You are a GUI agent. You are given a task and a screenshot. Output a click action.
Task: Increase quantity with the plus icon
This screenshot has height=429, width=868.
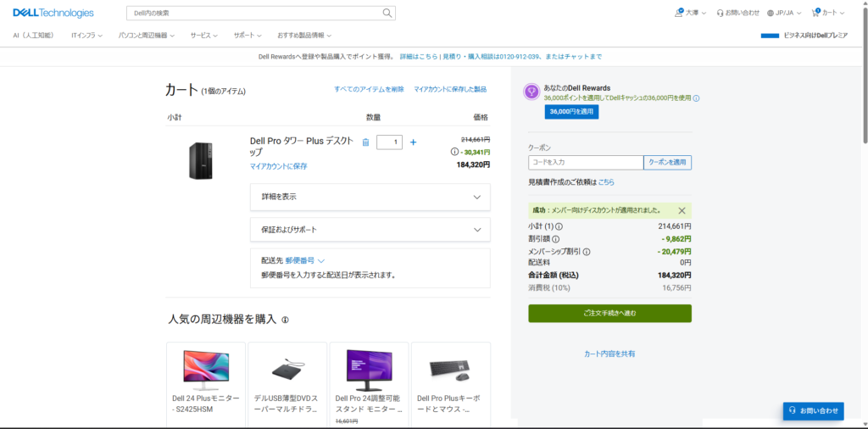414,142
